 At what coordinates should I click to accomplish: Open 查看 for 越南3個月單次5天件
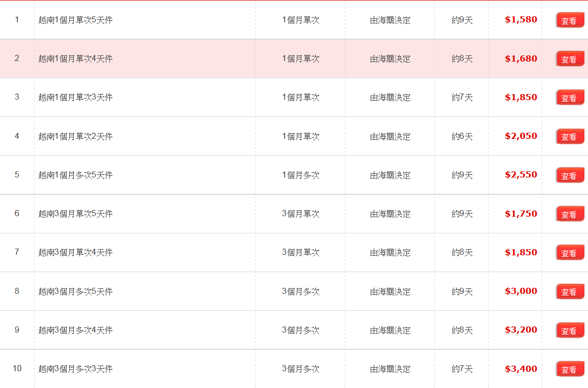point(570,214)
